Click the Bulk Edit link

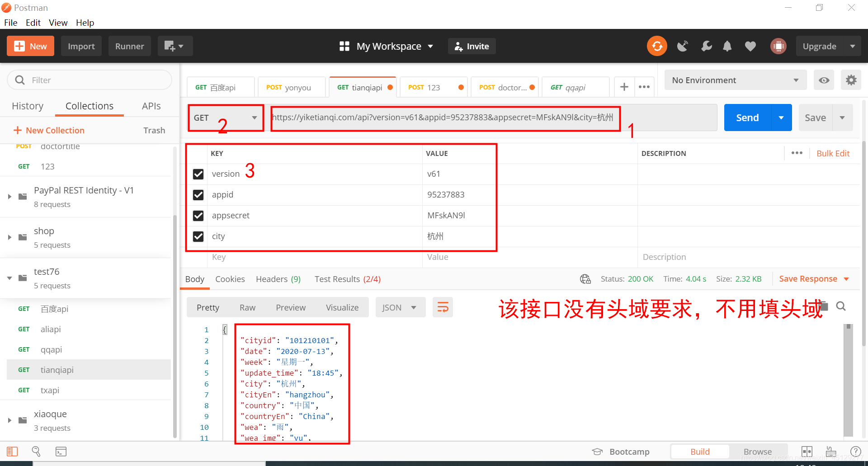pos(833,153)
